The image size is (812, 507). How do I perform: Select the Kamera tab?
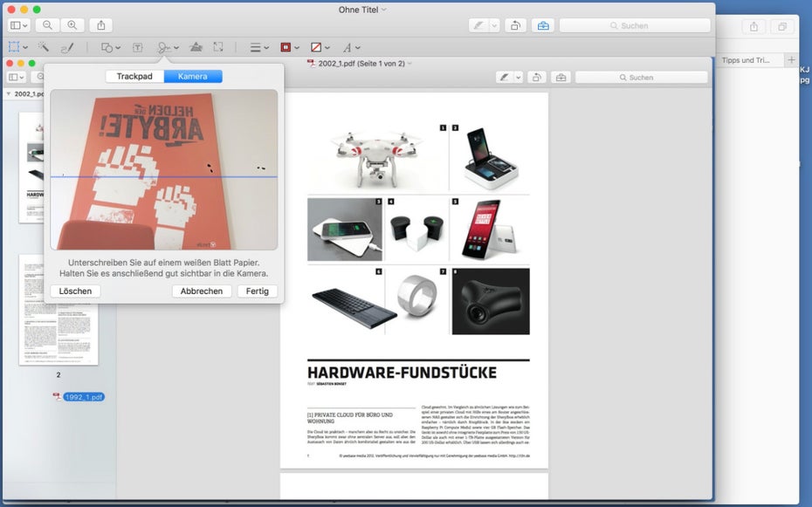(193, 77)
